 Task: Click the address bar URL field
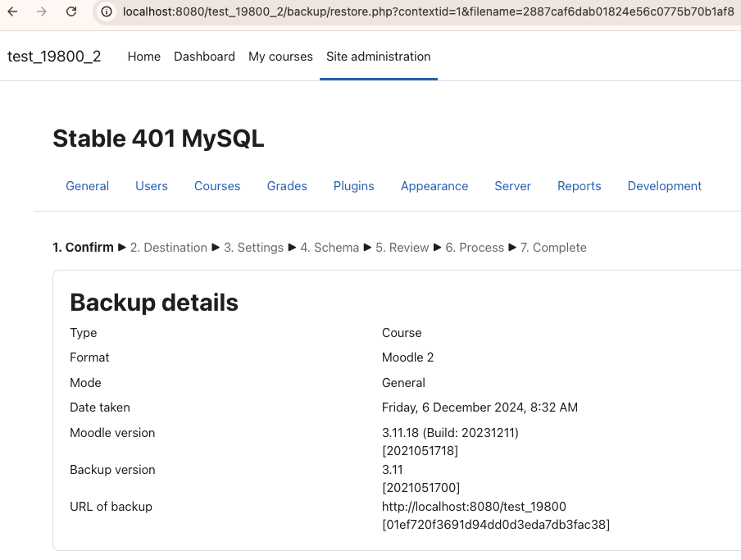[x=428, y=11]
